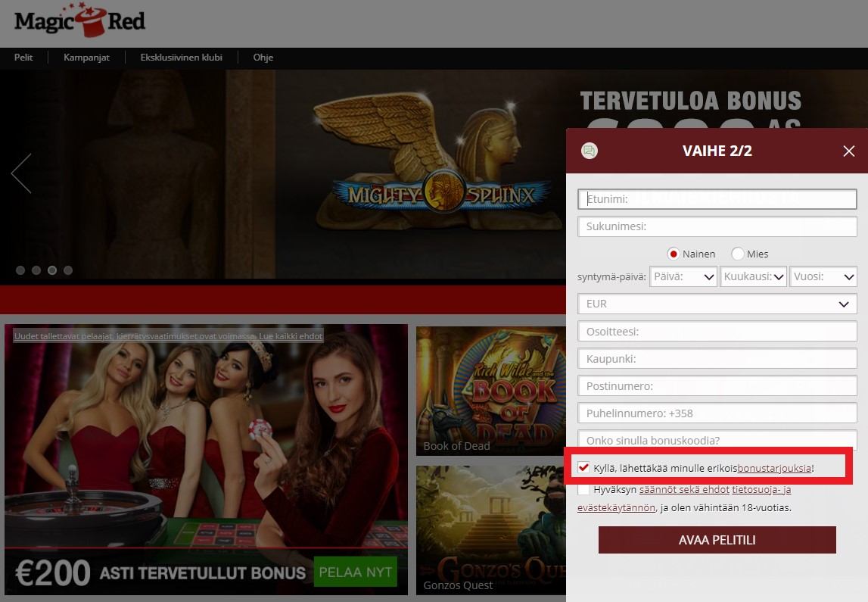
Task: Open the live chat support icon
Action: point(590,151)
